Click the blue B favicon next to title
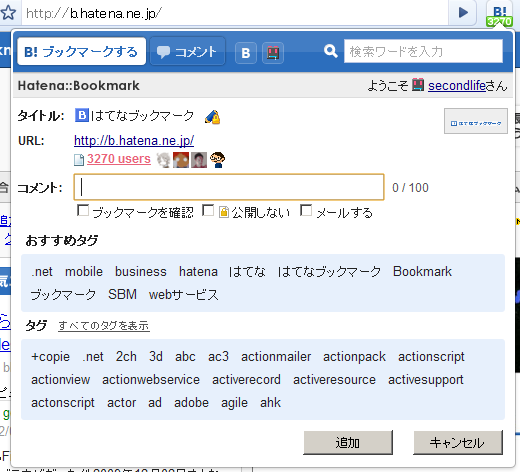The width and height of the screenshot is (520, 472). [81, 115]
